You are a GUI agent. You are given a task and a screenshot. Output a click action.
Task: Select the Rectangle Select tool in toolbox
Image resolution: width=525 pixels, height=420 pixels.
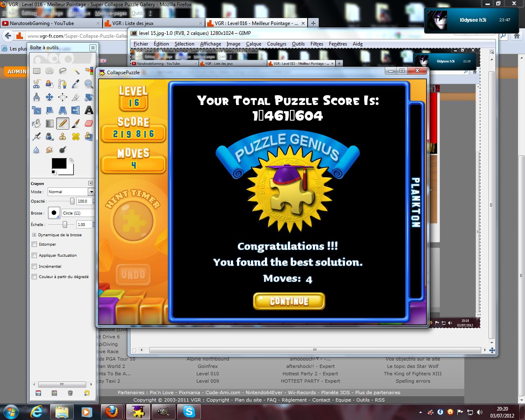(x=37, y=71)
